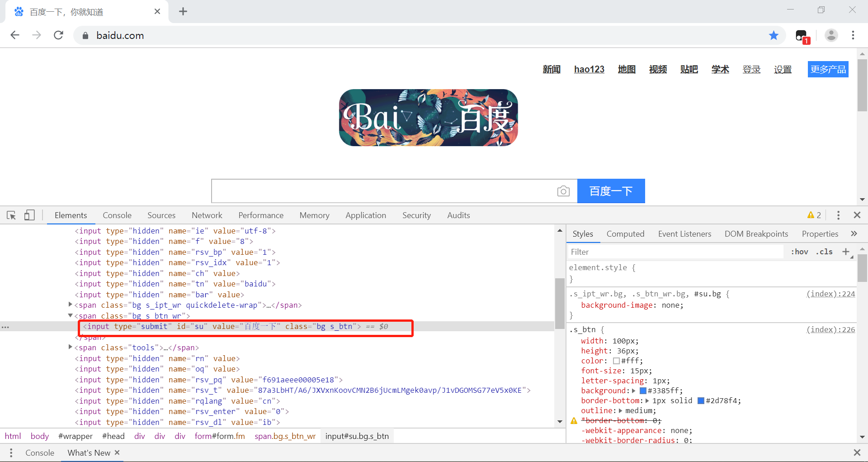
Task: Toggle the :hov pseudo-class editor
Action: (799, 252)
